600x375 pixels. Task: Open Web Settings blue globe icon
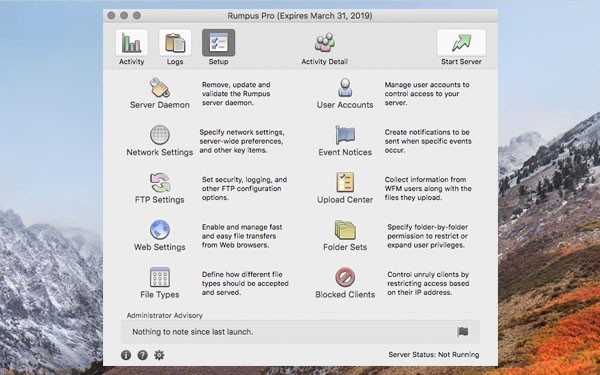click(x=160, y=230)
